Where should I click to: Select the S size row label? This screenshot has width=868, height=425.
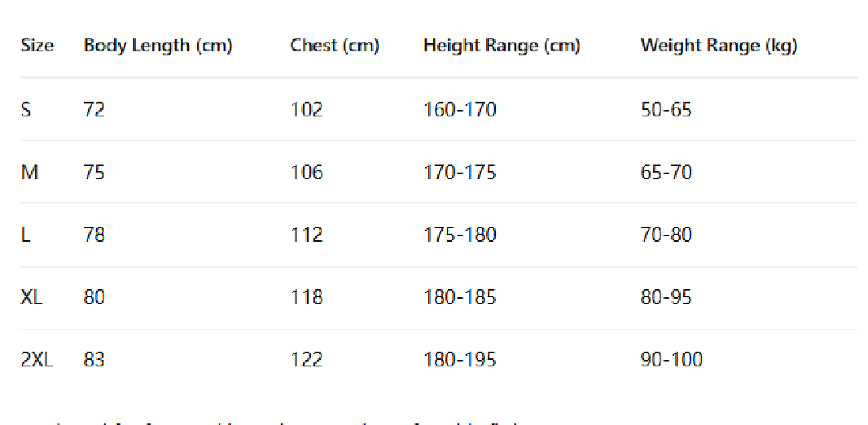coord(26,110)
